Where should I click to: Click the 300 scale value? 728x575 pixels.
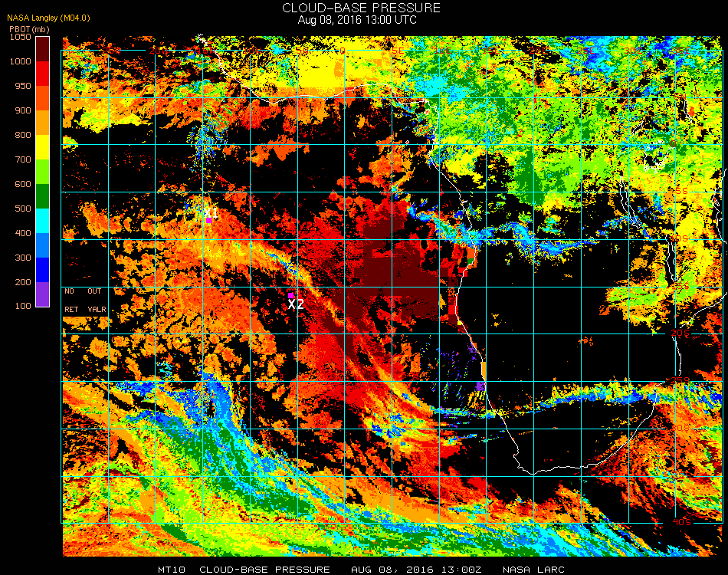[23, 258]
